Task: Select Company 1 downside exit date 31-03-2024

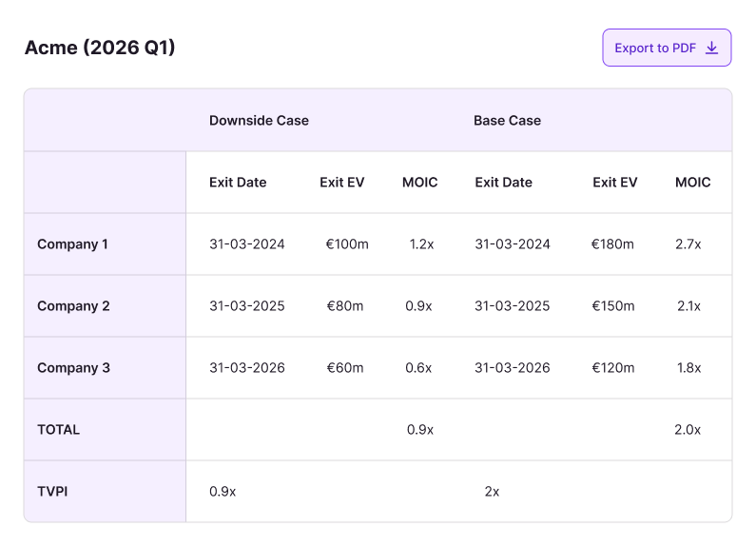Action: coord(247,244)
